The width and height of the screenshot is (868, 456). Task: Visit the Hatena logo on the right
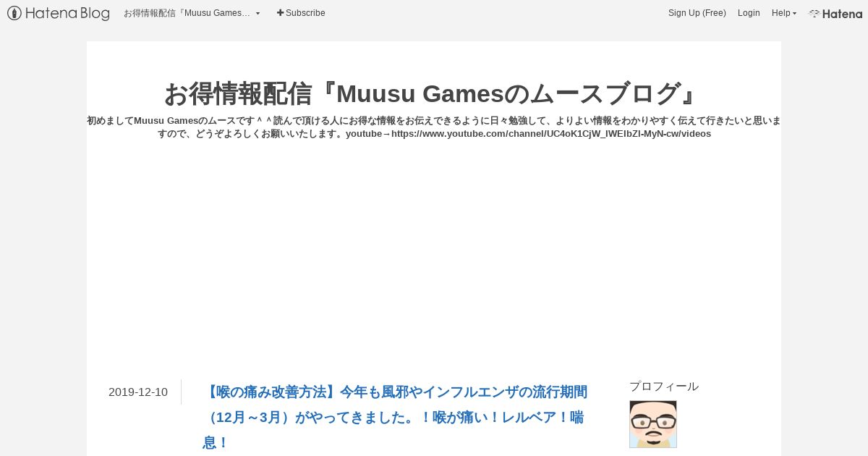tap(835, 13)
